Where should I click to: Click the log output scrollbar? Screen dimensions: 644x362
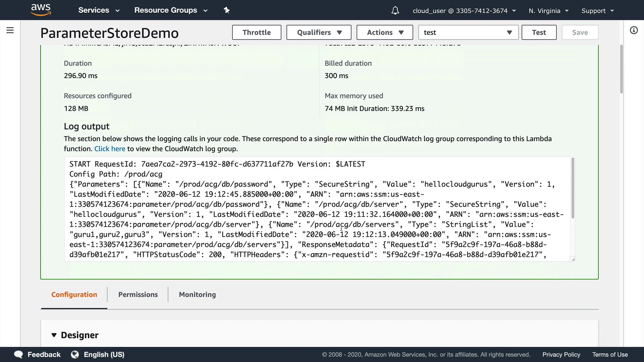click(x=573, y=188)
